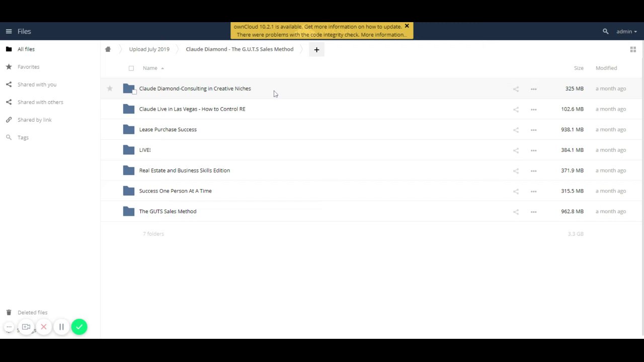Open more actions for Claude Live in Las Vegas
The height and width of the screenshot is (362, 644).
coord(533,109)
